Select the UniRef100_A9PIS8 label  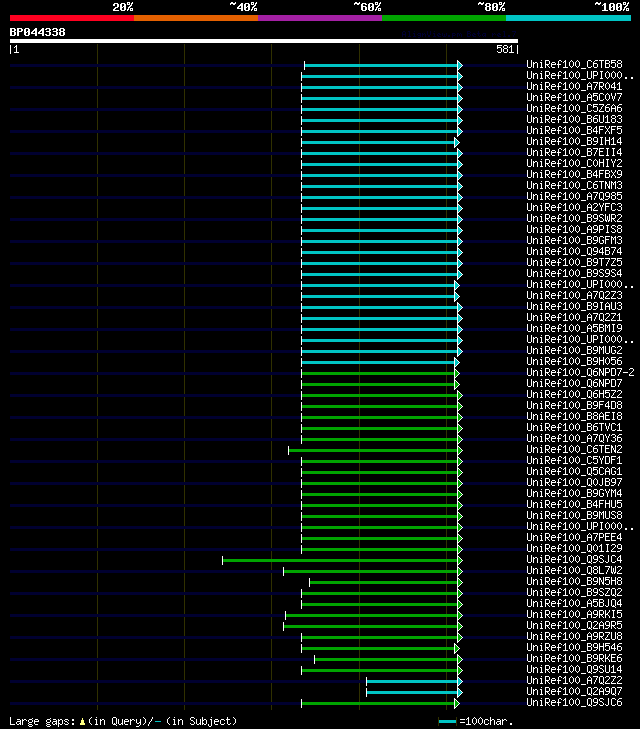[574, 229]
